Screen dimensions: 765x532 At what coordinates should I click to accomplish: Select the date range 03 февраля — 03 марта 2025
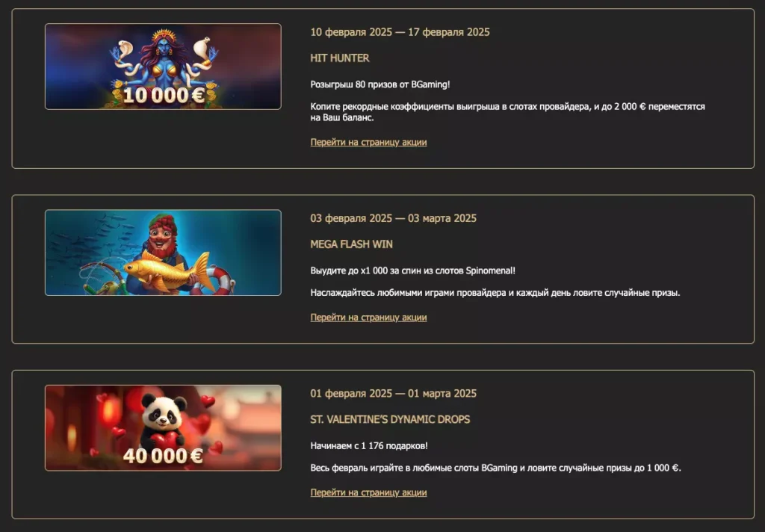393,218
